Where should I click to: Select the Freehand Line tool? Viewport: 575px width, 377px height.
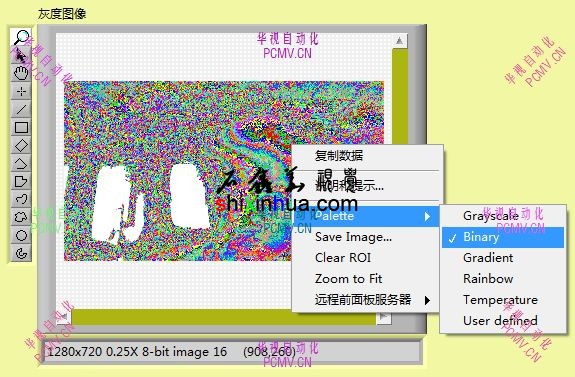[21, 199]
